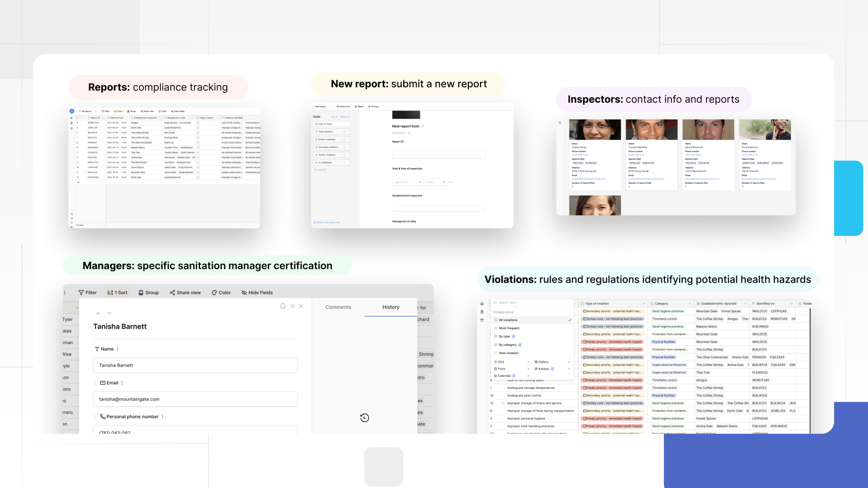Click the date input in the report form
This screenshot has height=488, width=868.
tap(408, 182)
